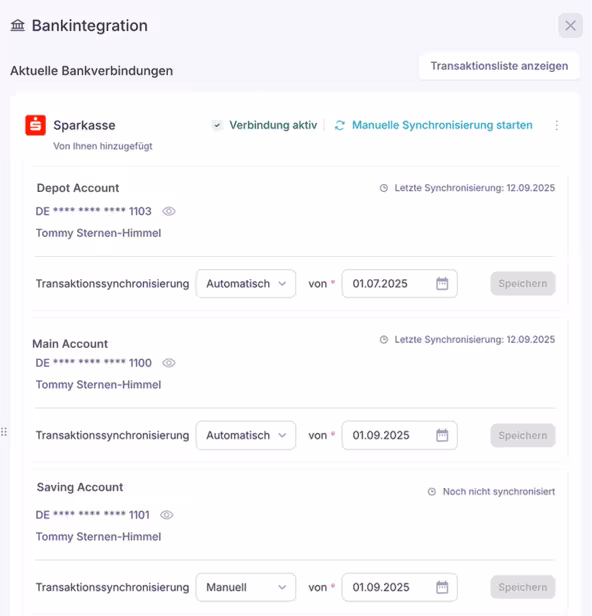Close the Bankintegration dialog
Viewport: 592px width, 616px height.
click(570, 26)
